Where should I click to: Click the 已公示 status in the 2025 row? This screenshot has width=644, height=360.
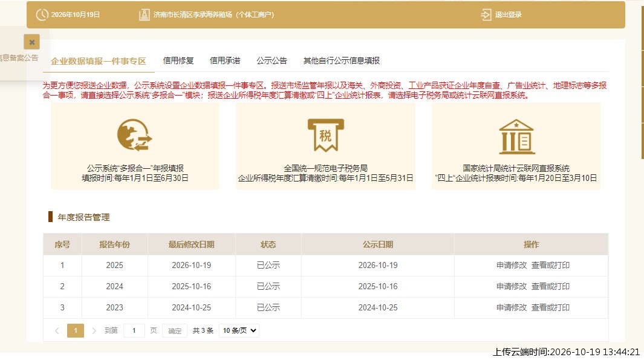click(268, 265)
